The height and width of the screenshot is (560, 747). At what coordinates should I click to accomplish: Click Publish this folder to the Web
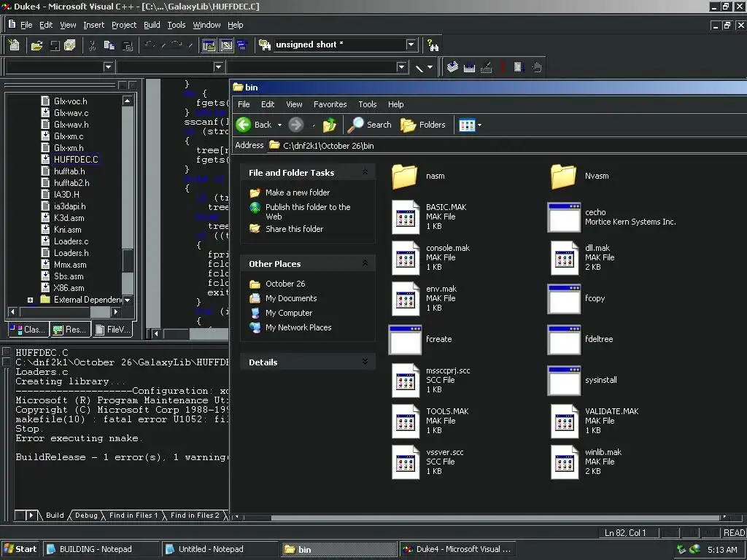coord(308,212)
